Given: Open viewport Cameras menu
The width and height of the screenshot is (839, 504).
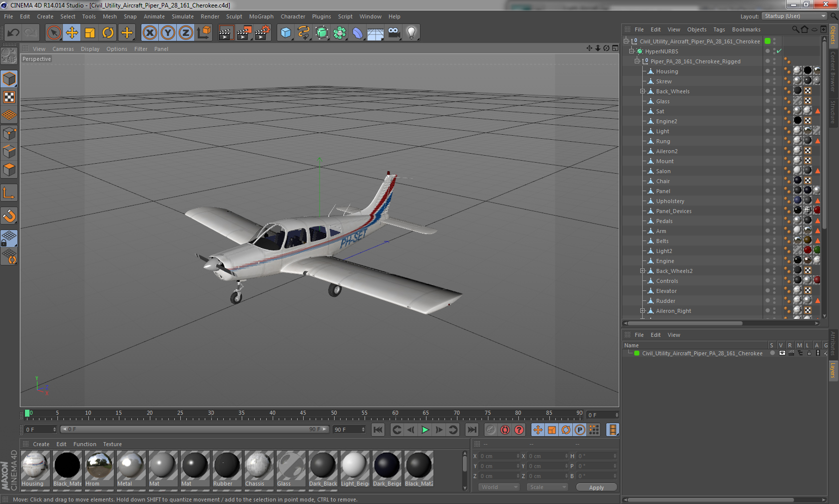Looking at the screenshot, I should pyautogui.click(x=63, y=49).
